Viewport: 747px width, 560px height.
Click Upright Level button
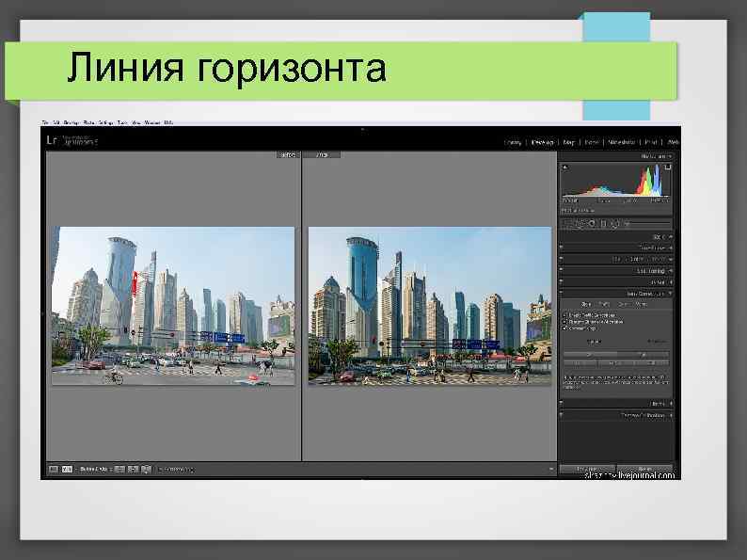pos(580,363)
